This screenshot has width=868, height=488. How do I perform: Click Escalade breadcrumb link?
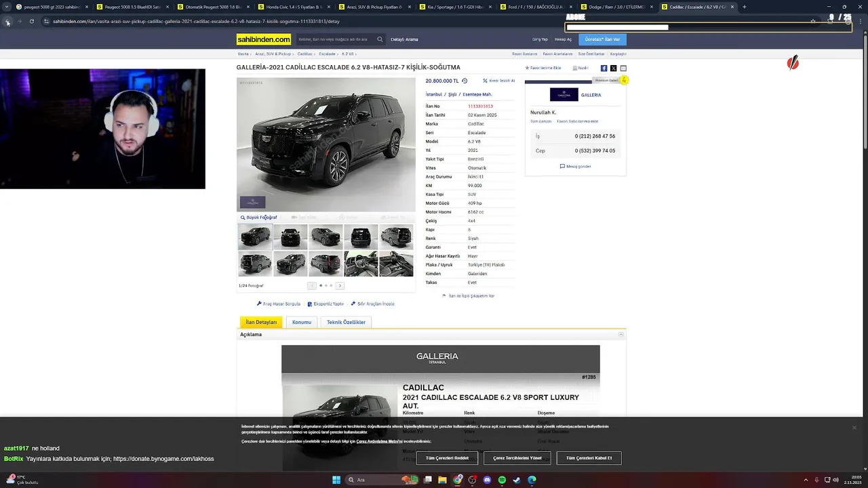click(x=327, y=54)
